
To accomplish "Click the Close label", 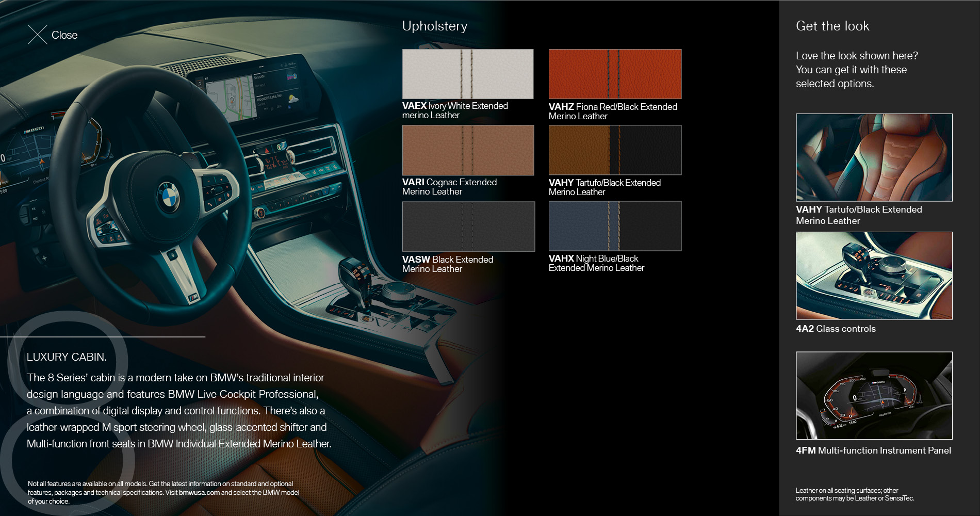I will tap(64, 35).
